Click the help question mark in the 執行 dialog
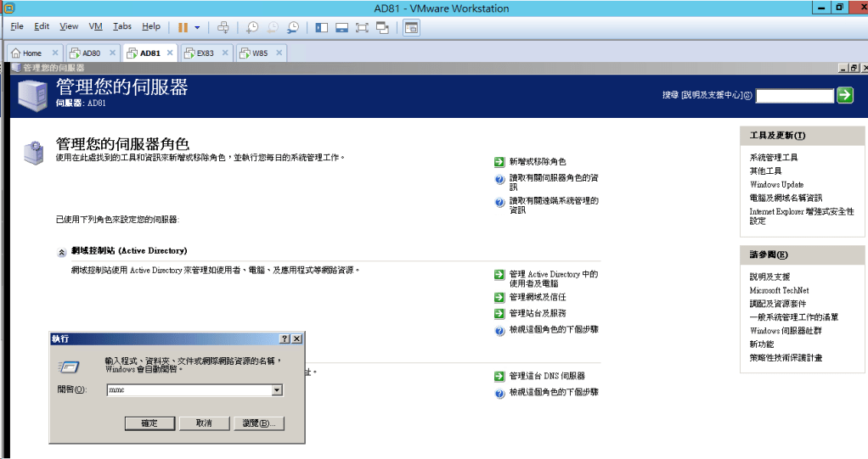This screenshot has height=459, width=868. [284, 339]
